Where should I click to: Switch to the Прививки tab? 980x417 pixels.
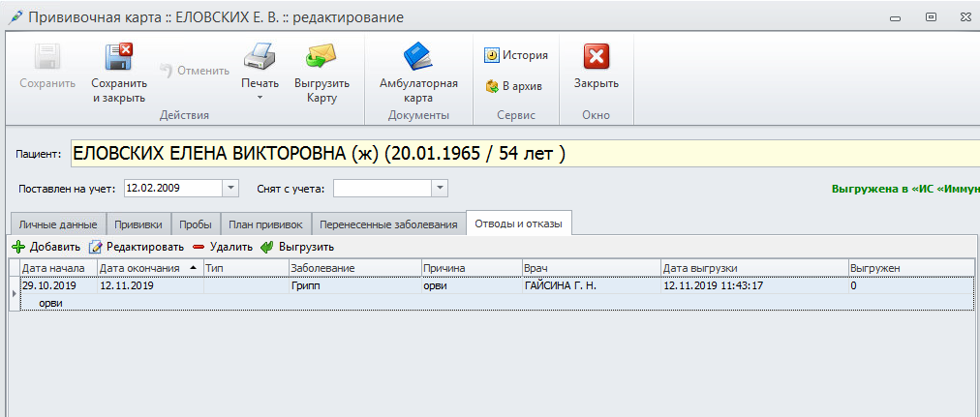[x=139, y=224]
